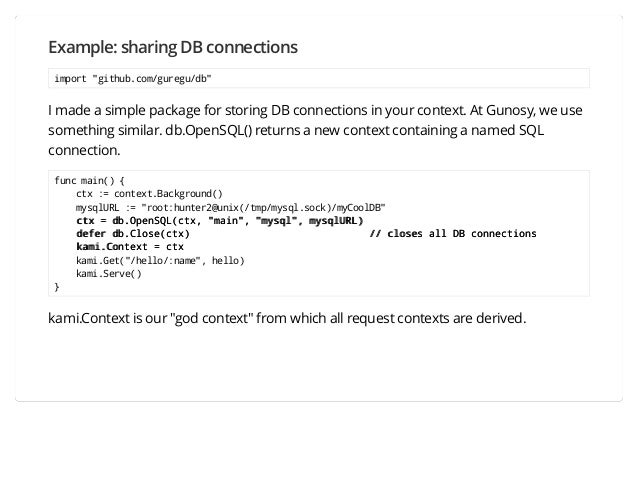This screenshot has height=493, width=638.
Task: Click the 'kami.Serve()' code line
Action: coord(109,273)
